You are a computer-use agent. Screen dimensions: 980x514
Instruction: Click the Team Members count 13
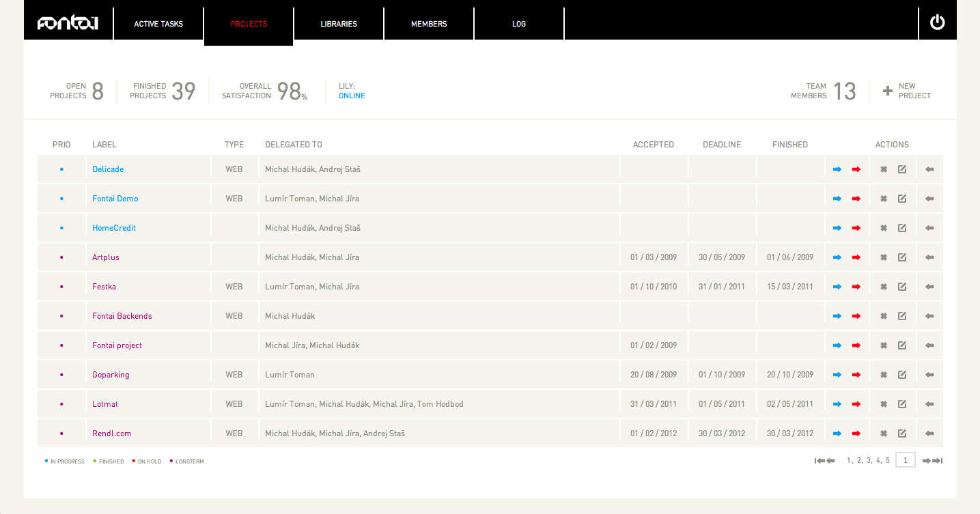[845, 91]
